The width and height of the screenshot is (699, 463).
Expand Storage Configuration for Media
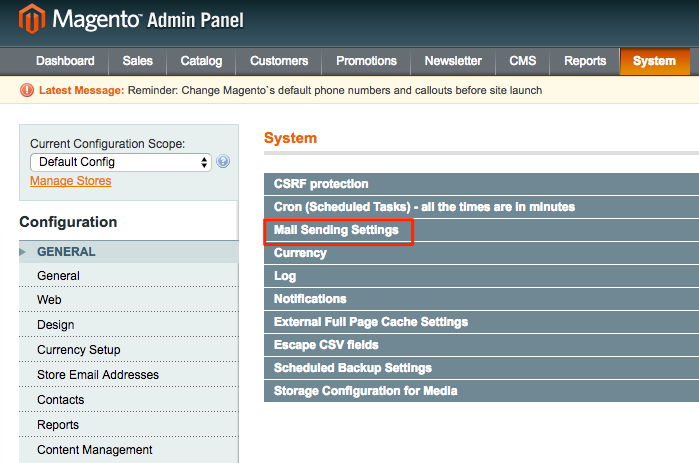point(365,391)
